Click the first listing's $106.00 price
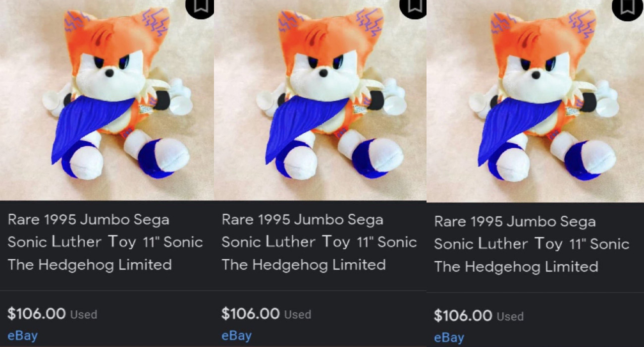The width and height of the screenshot is (644, 347). click(37, 313)
